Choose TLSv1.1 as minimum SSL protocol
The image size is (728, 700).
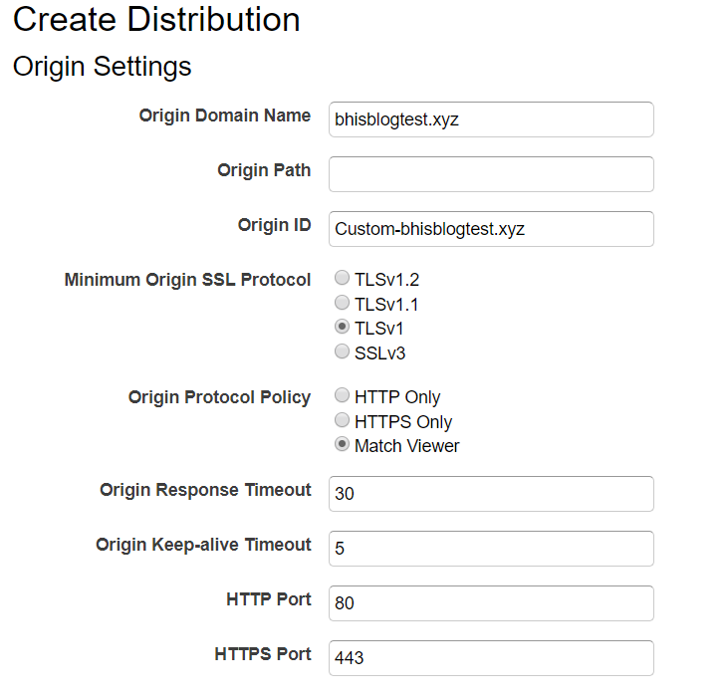pyautogui.click(x=343, y=302)
